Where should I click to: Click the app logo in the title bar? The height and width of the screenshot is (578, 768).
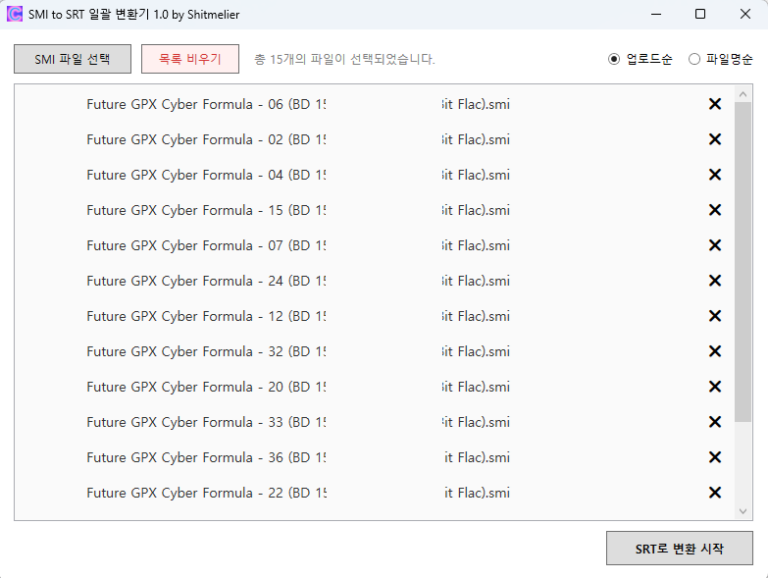(x=14, y=14)
